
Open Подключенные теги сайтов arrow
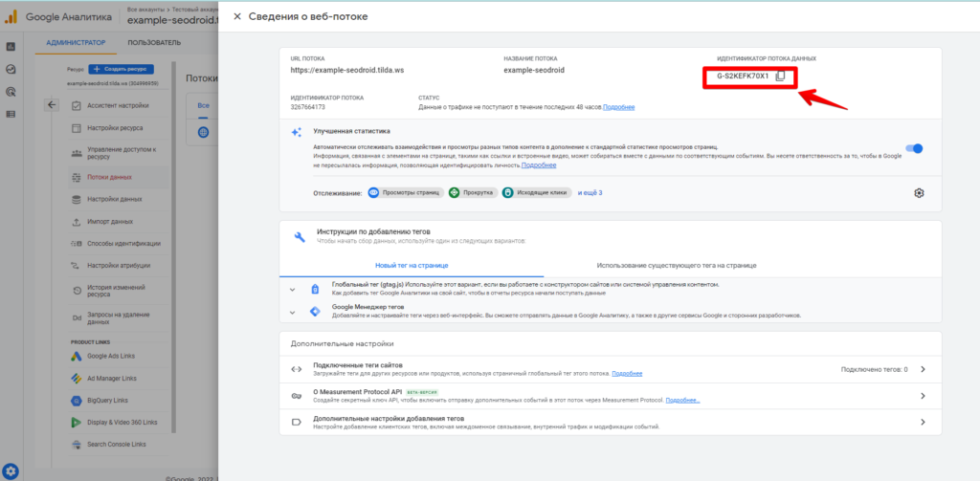pos(923,369)
